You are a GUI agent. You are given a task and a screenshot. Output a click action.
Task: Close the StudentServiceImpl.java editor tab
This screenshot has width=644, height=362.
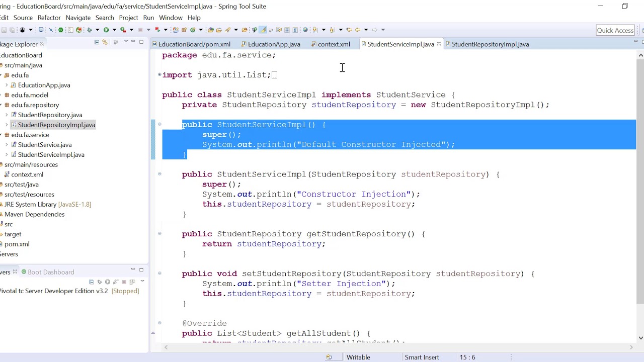click(x=439, y=44)
